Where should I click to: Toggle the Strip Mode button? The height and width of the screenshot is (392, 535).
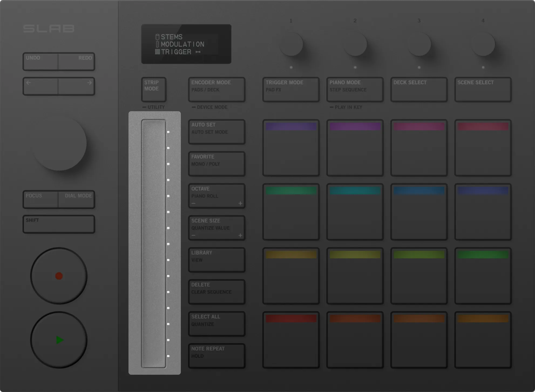click(x=154, y=89)
